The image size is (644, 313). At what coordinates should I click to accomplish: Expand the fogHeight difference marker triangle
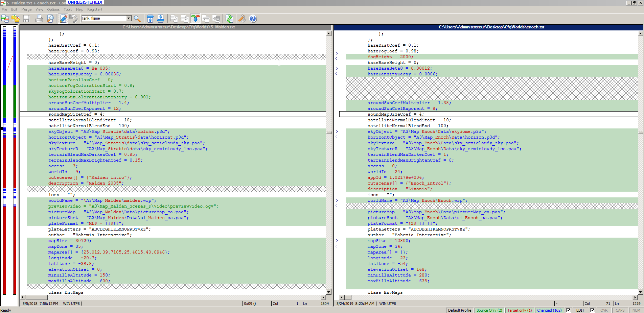337,54
